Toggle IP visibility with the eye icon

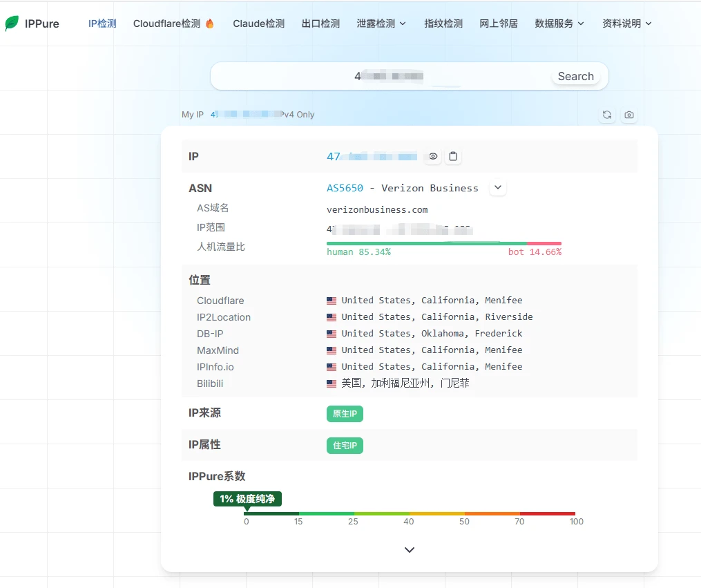pos(433,157)
